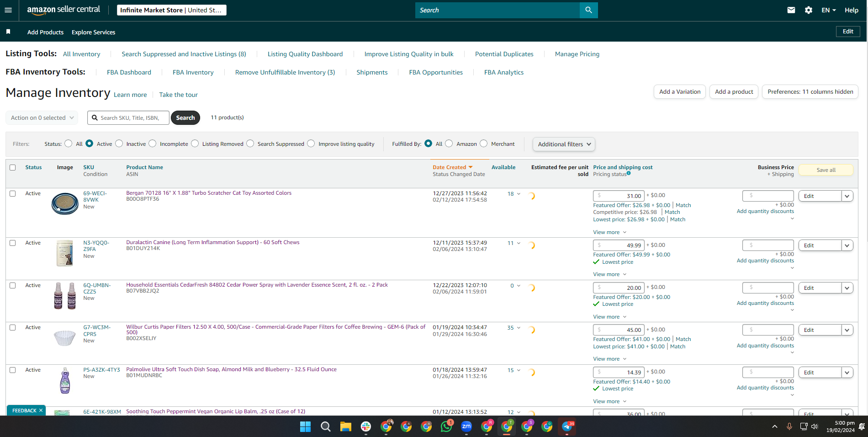The height and width of the screenshot is (437, 868).
Task: Click the Save all button
Action: click(826, 170)
